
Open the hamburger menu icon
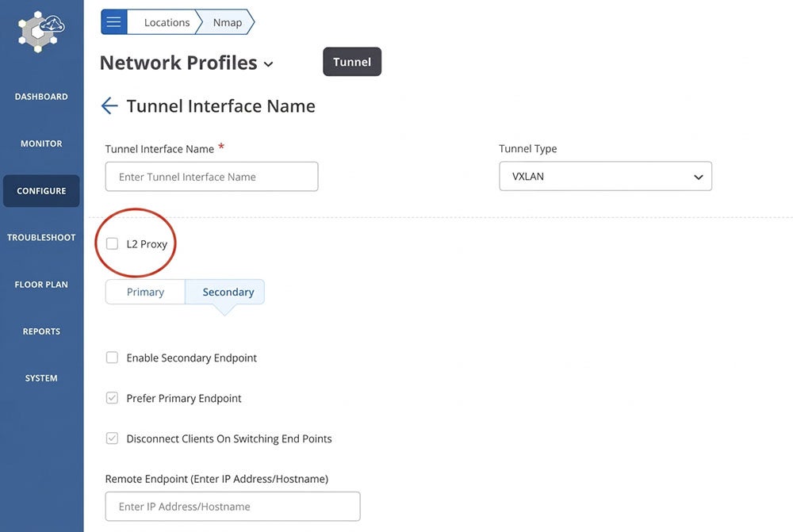click(x=113, y=21)
